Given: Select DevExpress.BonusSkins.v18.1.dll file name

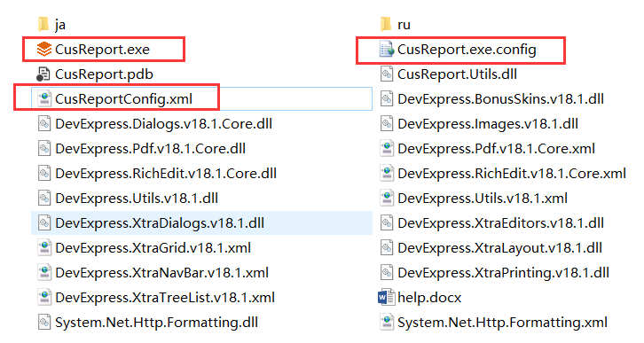Looking at the screenshot, I should coord(500,99).
